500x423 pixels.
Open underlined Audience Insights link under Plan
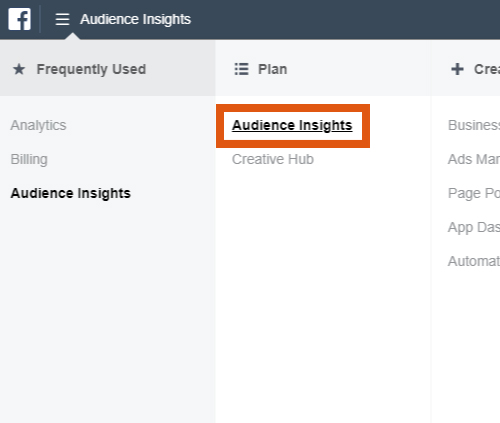coord(292,125)
